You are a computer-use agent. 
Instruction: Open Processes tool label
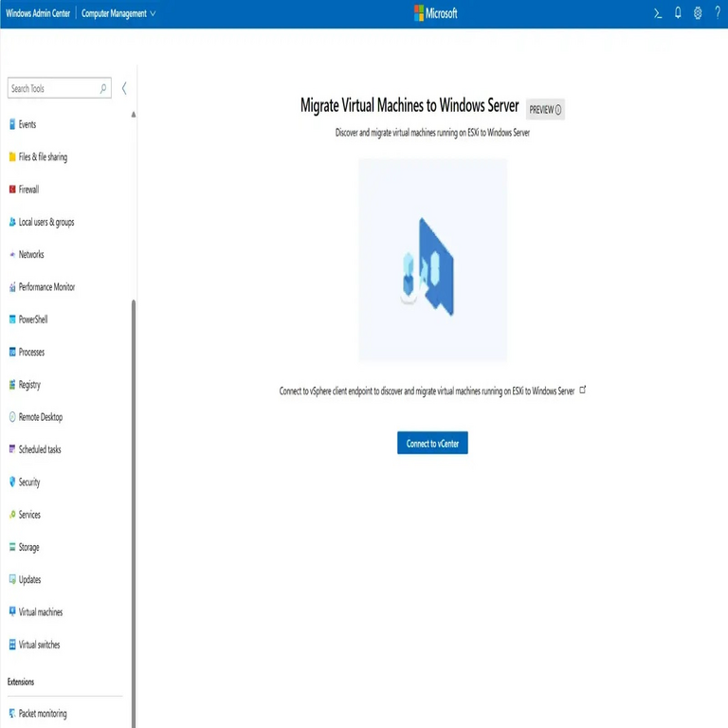coord(31,352)
